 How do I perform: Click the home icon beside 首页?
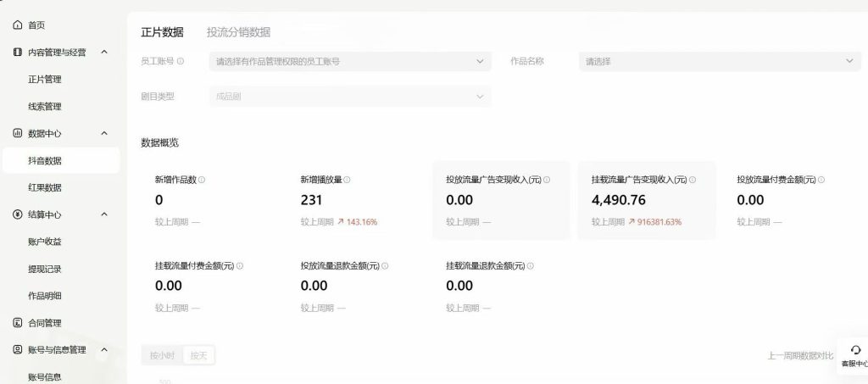18,25
